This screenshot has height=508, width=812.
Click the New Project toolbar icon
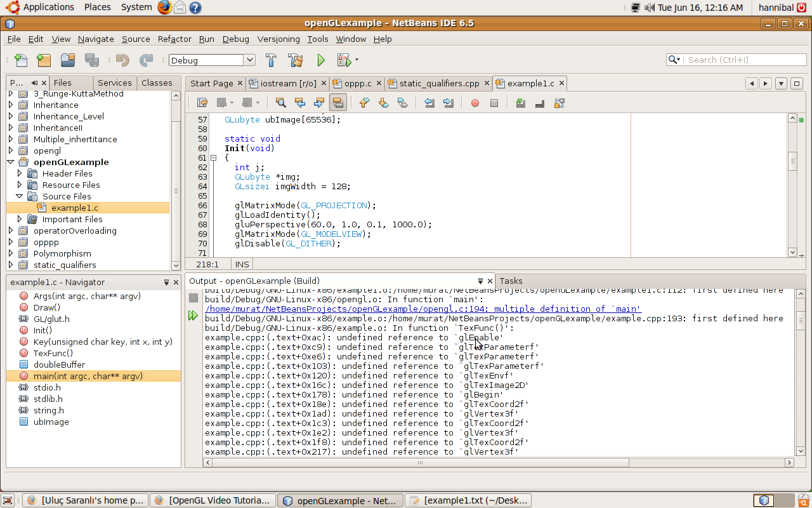44,60
